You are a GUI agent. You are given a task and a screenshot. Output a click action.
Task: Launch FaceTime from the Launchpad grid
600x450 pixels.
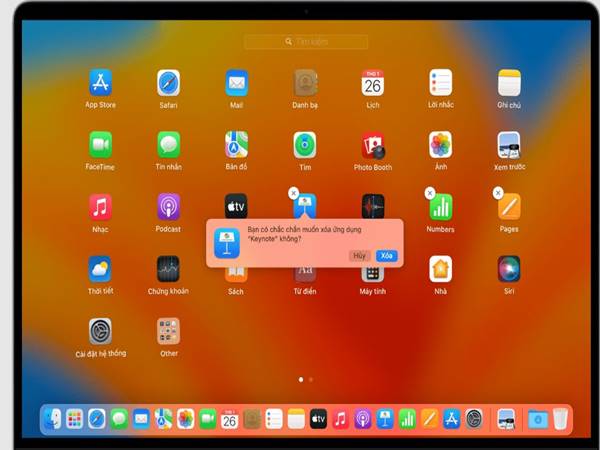tap(101, 145)
